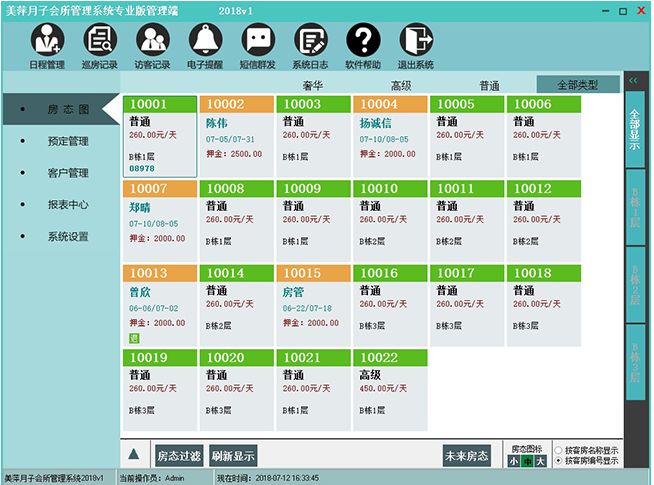Filter by B栋1层 side tab

click(x=635, y=207)
